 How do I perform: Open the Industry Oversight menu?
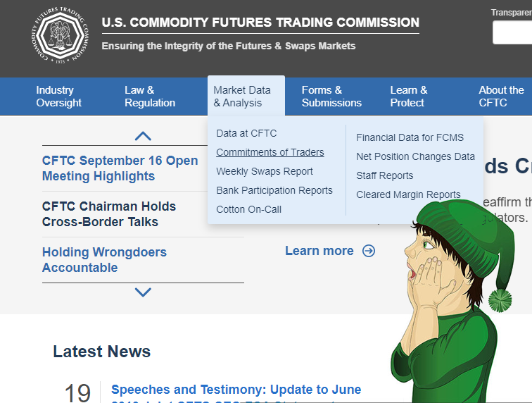tap(58, 96)
